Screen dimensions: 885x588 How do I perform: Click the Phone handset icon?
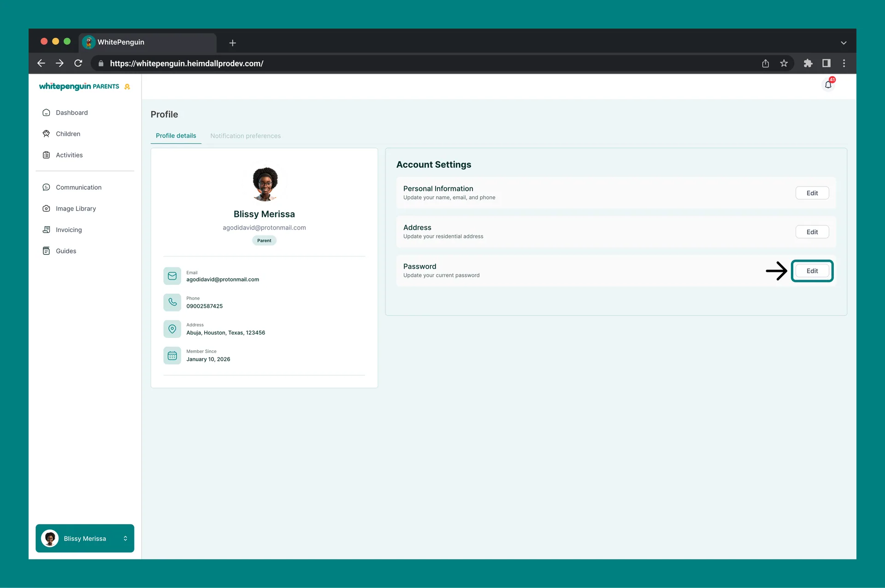click(x=172, y=302)
